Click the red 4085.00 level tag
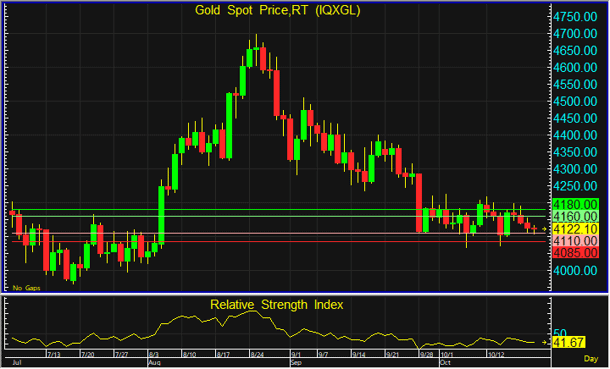 tap(575, 253)
